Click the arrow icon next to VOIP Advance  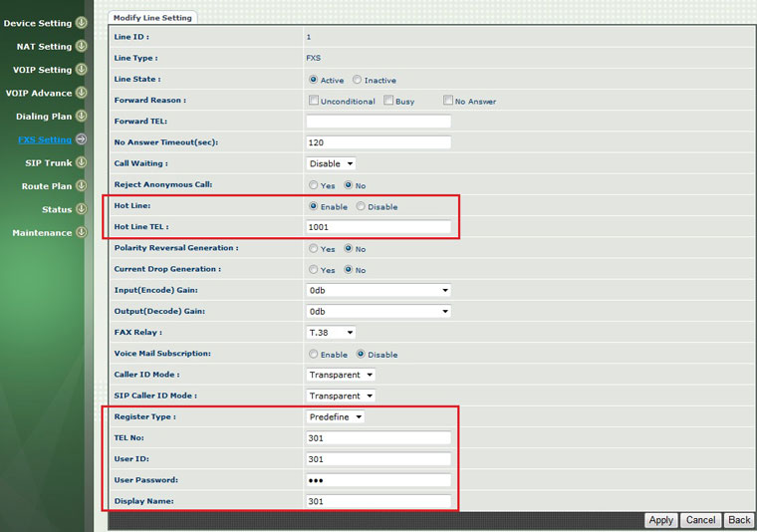coord(82,93)
